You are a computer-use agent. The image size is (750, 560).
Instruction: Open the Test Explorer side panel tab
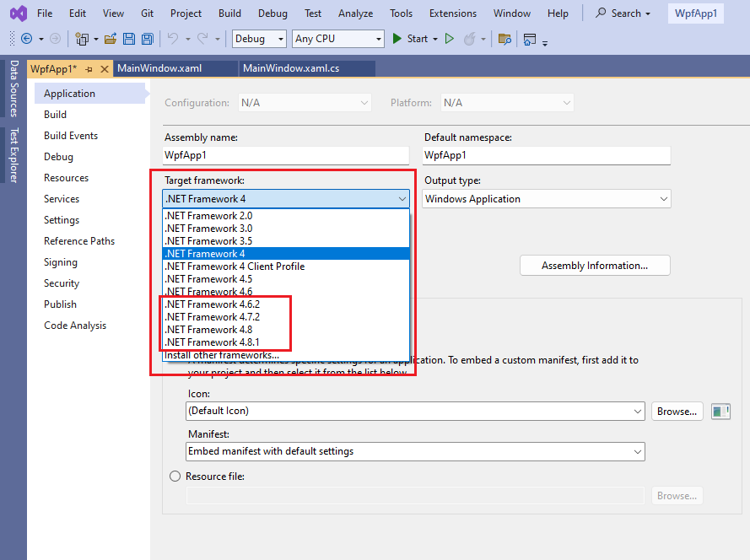(x=13, y=155)
